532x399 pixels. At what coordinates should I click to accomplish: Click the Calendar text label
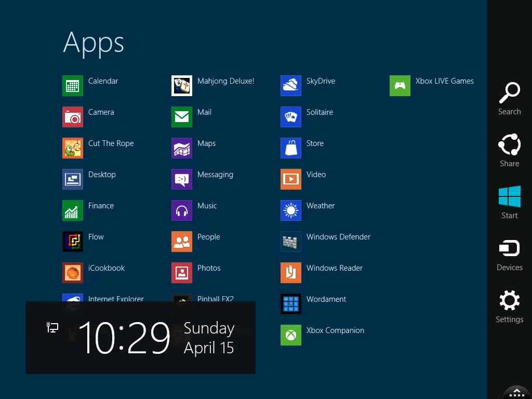[103, 81]
